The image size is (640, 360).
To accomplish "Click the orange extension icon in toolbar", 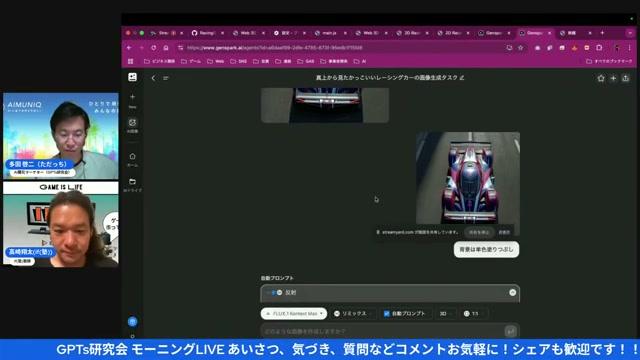I will coord(575,48).
